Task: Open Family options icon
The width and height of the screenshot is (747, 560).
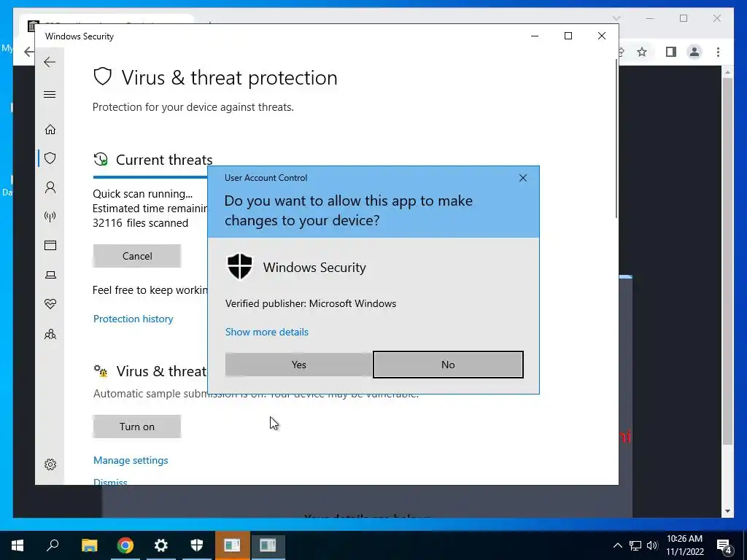Action: pyautogui.click(x=50, y=334)
